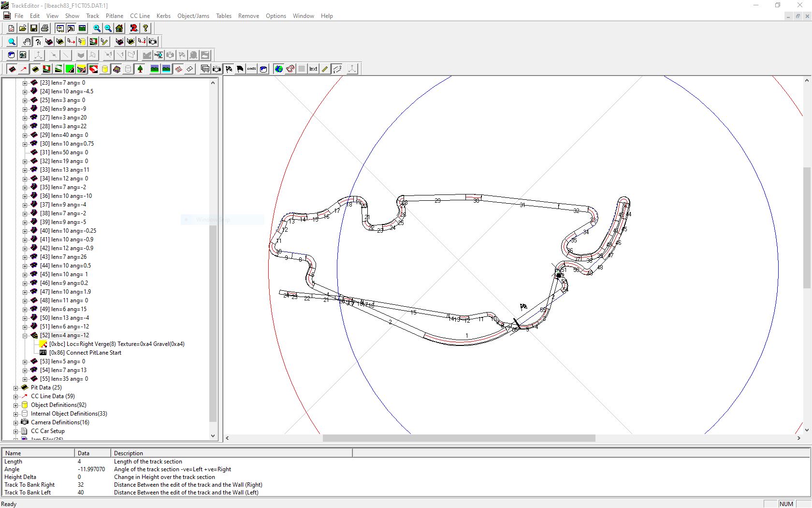Toggle the 'text' labels display button

tap(313, 69)
